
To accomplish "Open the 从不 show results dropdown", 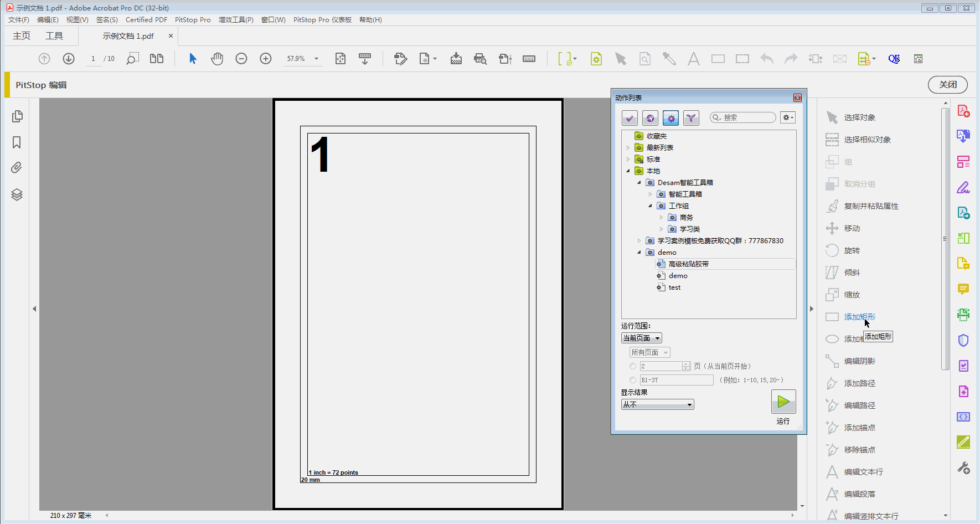I will point(657,405).
